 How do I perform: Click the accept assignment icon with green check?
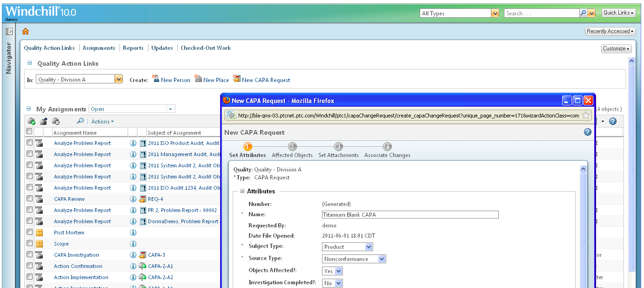tap(31, 121)
